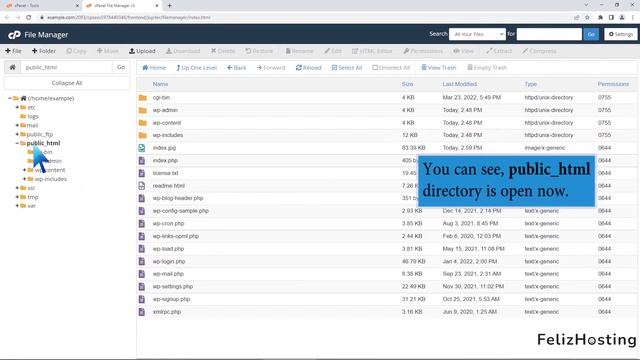Select the index.php file icon

coord(142,160)
